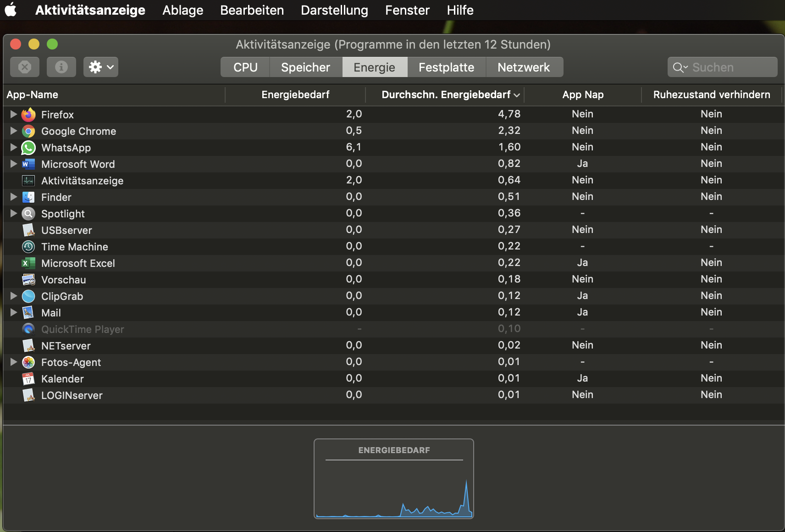
Task: Select the Energie tab
Action: (375, 67)
